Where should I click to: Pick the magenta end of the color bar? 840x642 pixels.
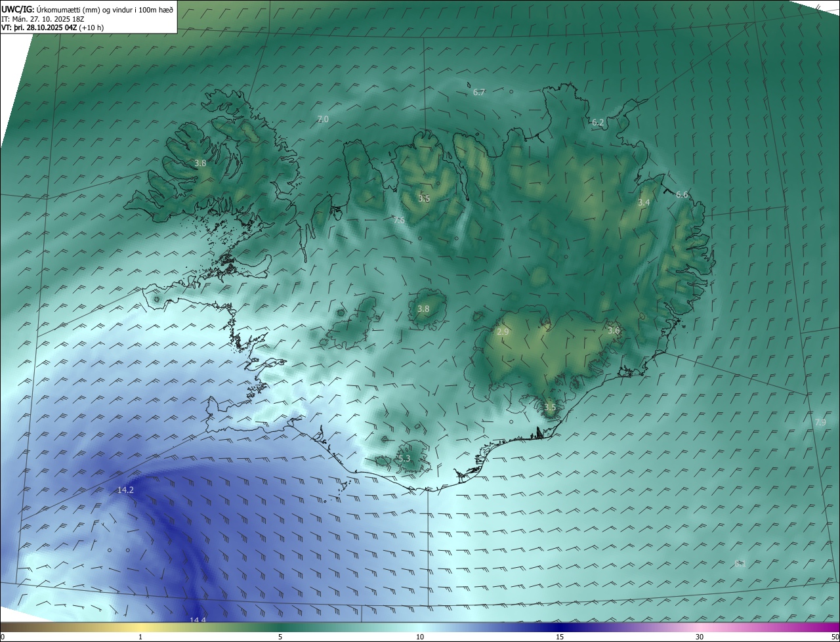coord(833,627)
